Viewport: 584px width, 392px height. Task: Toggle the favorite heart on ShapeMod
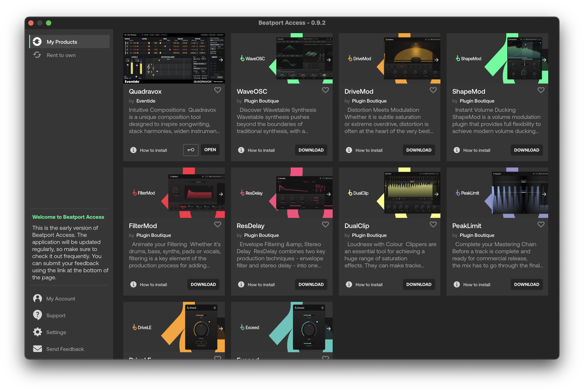(541, 90)
